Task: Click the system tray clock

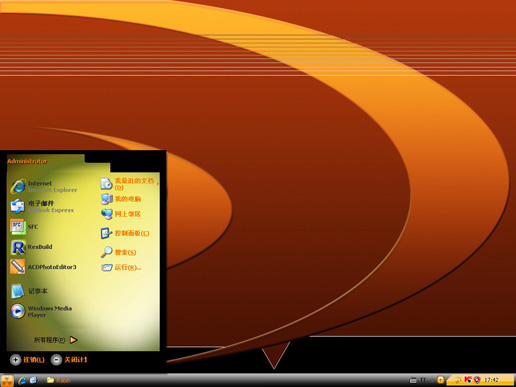Action: (491, 380)
